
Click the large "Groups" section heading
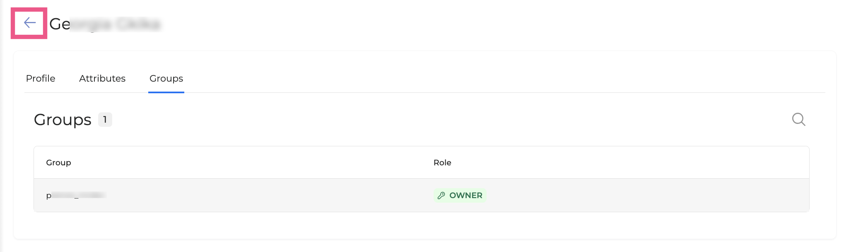(63, 120)
